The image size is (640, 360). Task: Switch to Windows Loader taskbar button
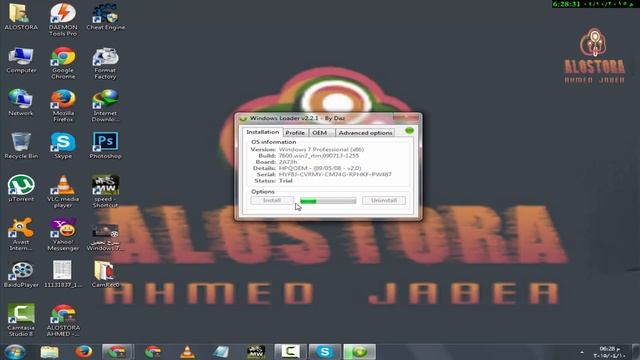click(359, 352)
